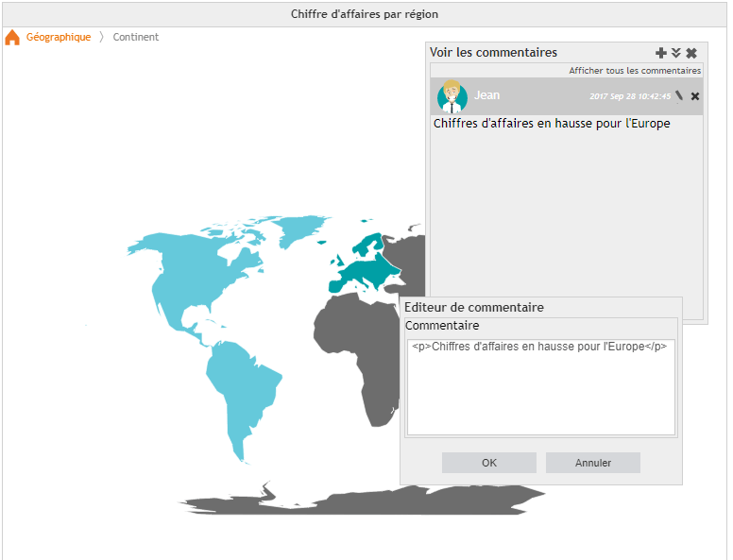Edit Jean's comment with pencil icon
The image size is (733, 560).
(x=679, y=95)
